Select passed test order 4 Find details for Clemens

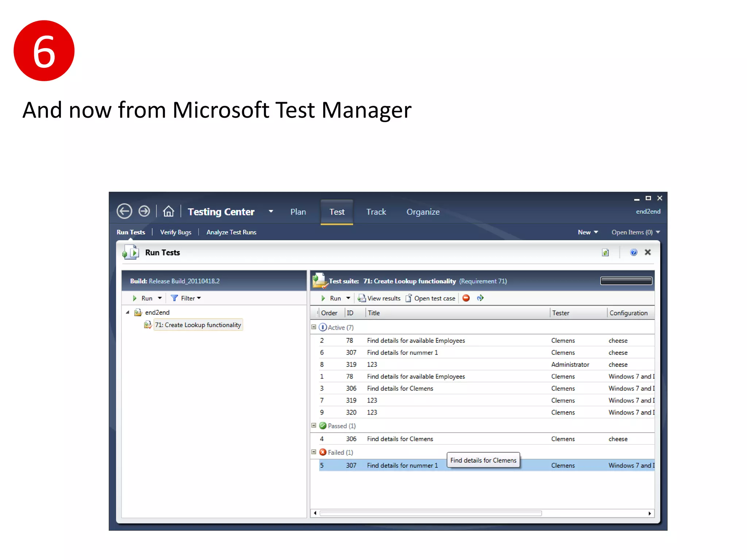point(487,439)
